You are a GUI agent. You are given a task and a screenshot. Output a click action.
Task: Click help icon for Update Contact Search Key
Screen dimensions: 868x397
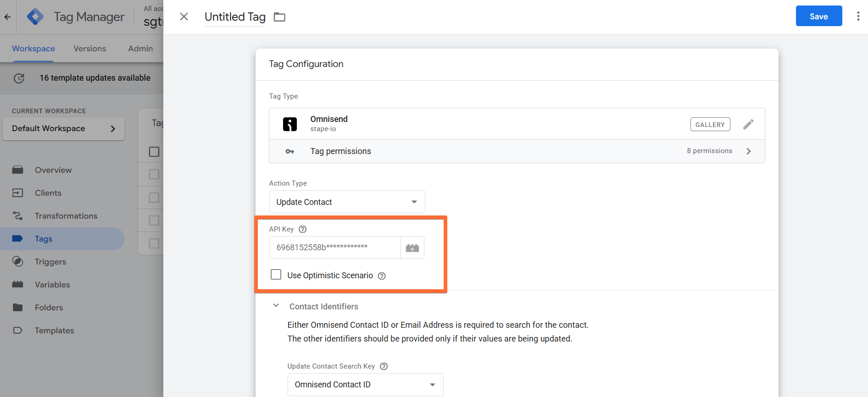pyautogui.click(x=384, y=366)
